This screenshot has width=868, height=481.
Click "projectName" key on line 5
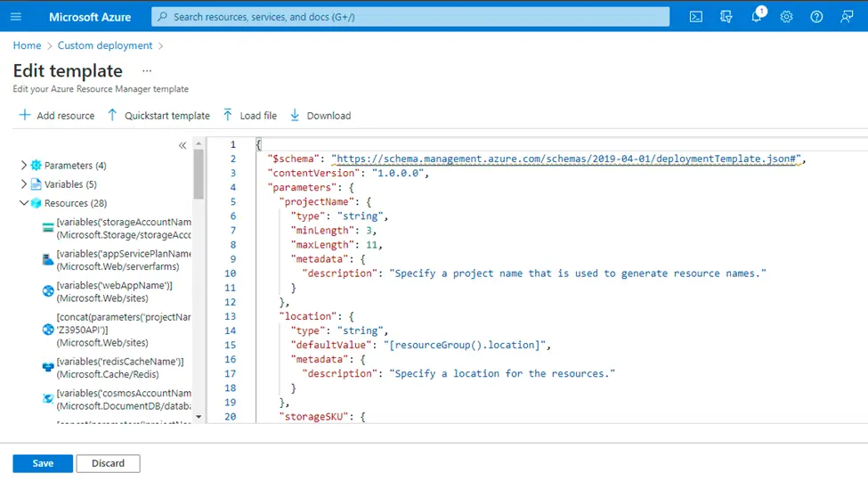coord(316,201)
